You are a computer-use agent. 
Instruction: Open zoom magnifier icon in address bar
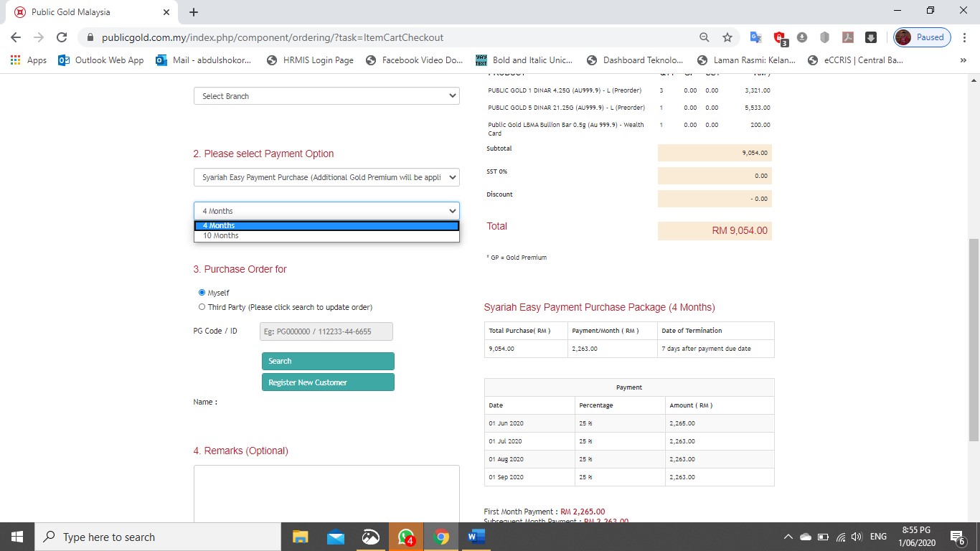pos(705,37)
